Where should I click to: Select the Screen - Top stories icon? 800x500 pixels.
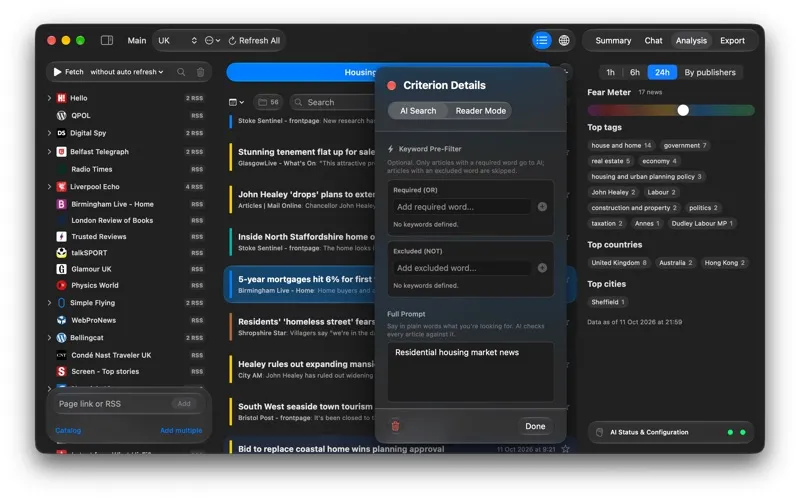(x=61, y=371)
